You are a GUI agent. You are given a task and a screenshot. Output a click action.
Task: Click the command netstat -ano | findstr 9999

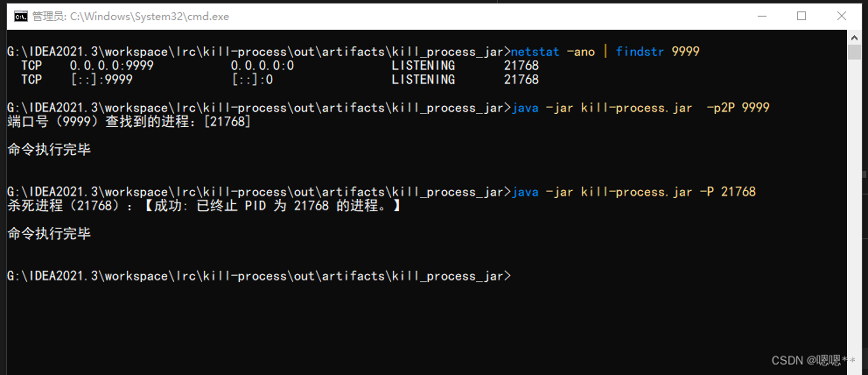pos(605,52)
